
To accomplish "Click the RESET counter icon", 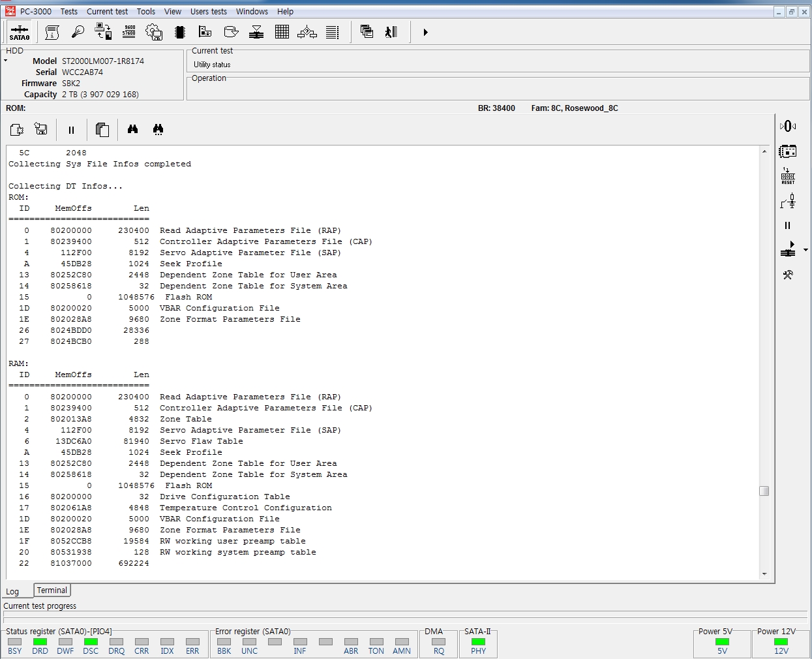I will 788,176.
